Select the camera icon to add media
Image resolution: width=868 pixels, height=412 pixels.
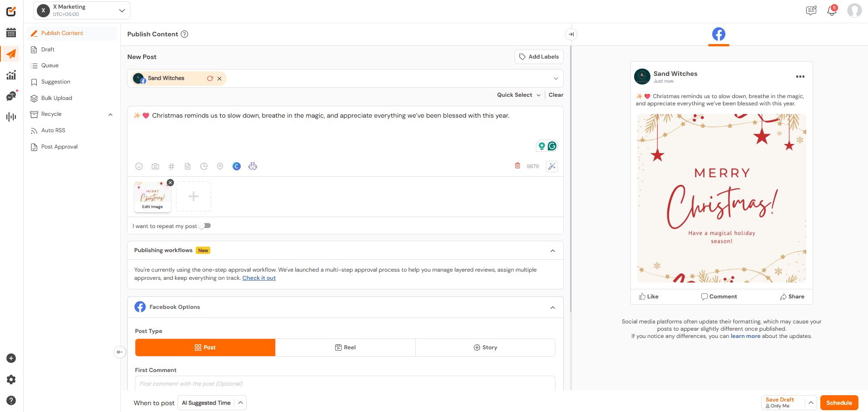(155, 166)
